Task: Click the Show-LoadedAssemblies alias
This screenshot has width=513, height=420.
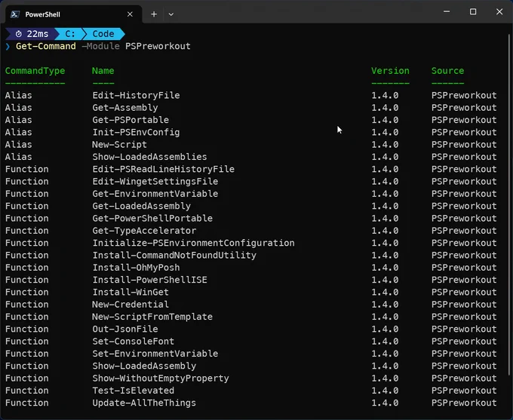Action: 149,157
